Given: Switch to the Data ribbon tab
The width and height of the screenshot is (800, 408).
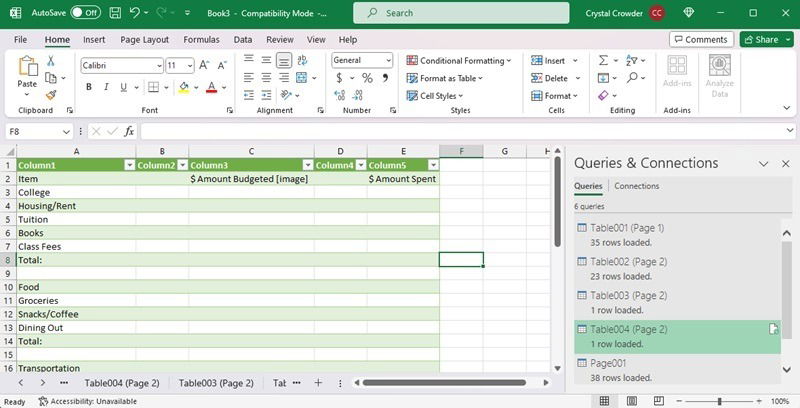Looking at the screenshot, I should tap(243, 39).
